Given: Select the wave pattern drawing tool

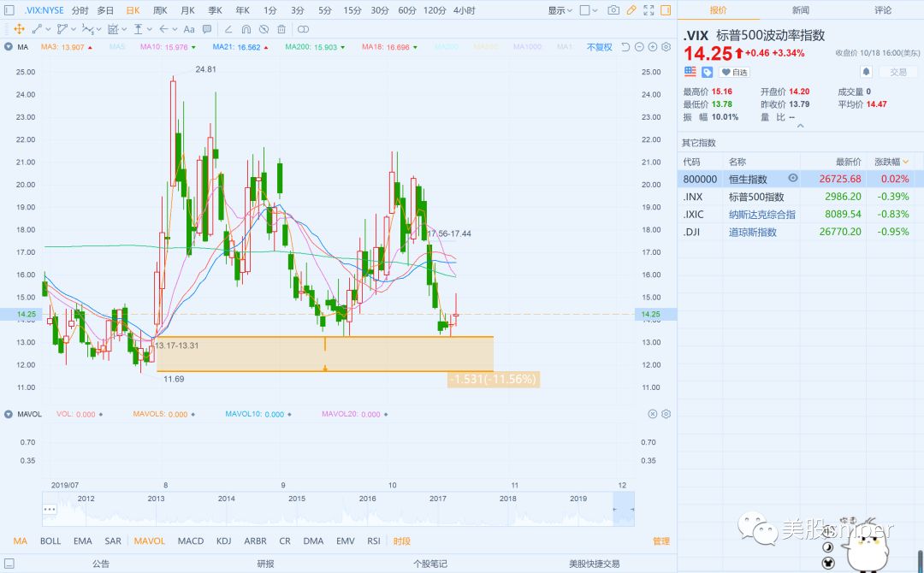Looking at the screenshot, I should coord(88,29).
